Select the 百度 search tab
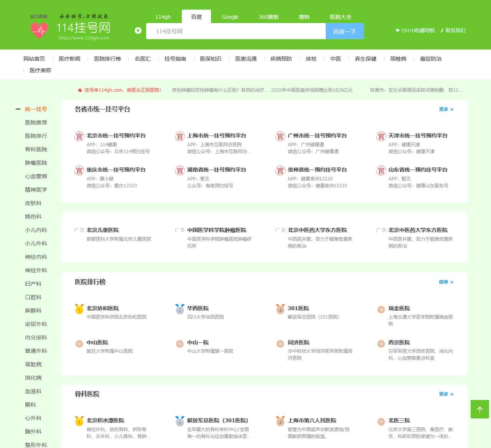491x448 pixels. pyautogui.click(x=196, y=17)
